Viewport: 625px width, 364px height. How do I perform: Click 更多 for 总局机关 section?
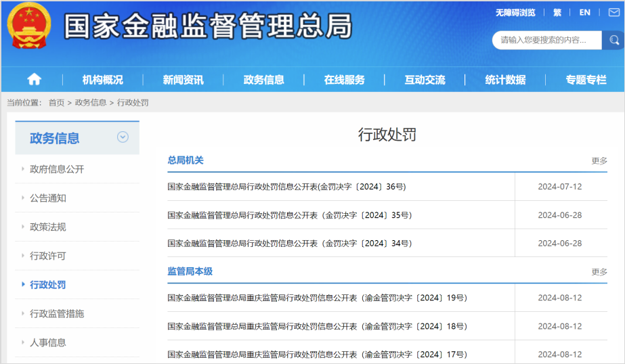599,161
